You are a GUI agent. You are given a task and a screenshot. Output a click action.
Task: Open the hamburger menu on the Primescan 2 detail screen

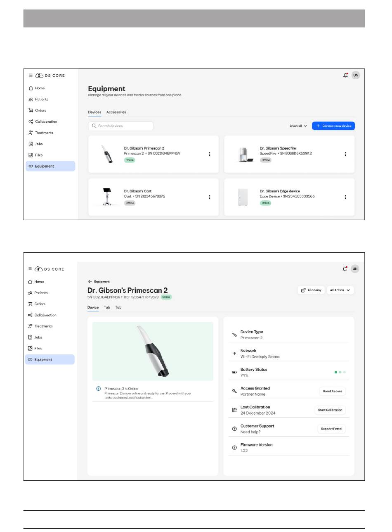[30, 269]
